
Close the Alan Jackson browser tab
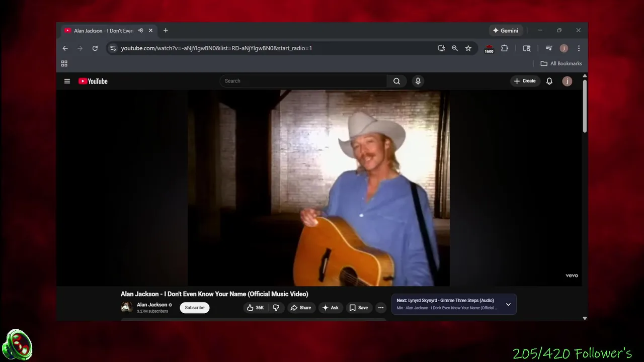150,31
